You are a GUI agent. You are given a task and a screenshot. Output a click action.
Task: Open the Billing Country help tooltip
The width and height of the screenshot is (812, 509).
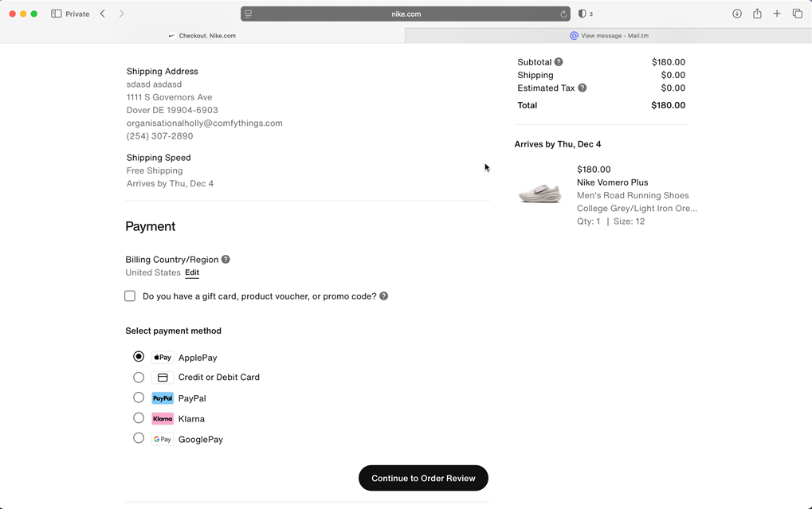[x=226, y=259]
